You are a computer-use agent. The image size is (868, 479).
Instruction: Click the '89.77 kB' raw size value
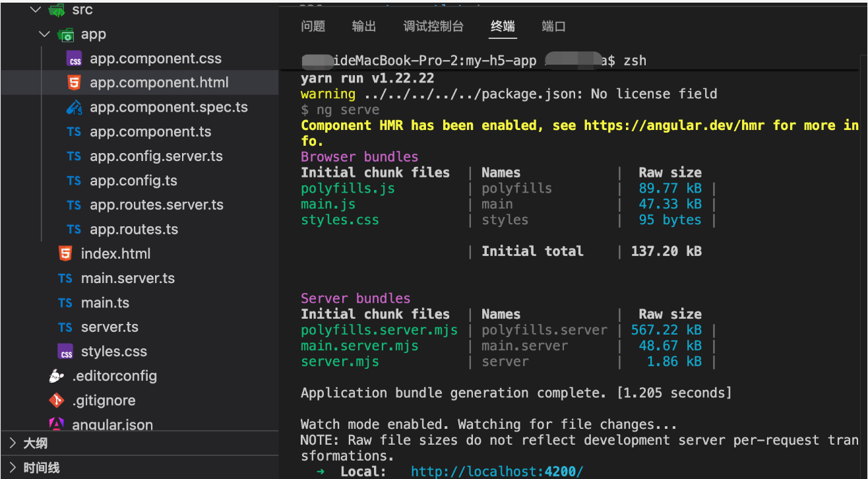670,188
